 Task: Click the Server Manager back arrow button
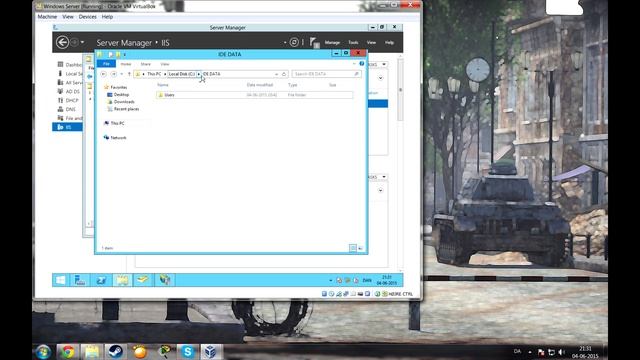[62, 42]
